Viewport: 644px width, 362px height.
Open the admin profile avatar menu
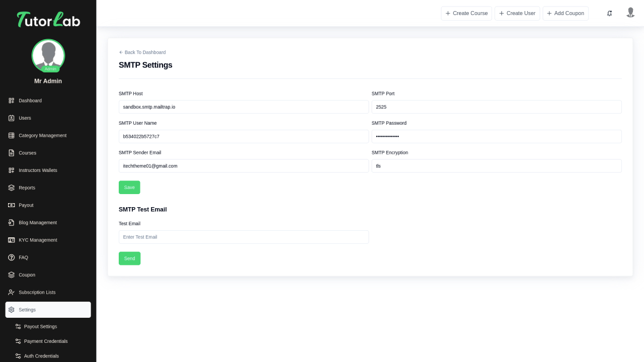coord(630,13)
